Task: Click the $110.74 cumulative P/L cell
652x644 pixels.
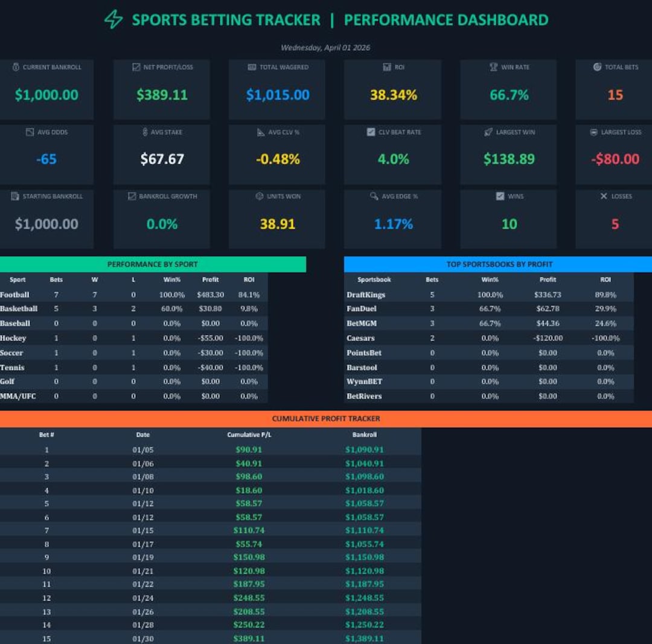Action: pos(249,531)
